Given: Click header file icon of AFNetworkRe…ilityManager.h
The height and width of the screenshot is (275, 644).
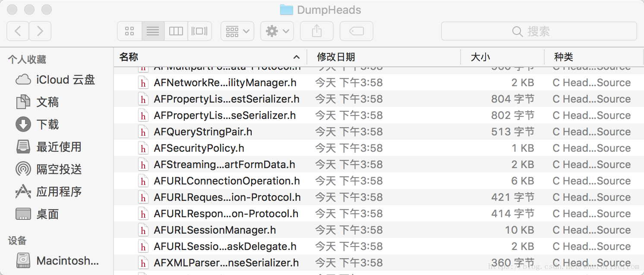Looking at the screenshot, I should coord(143,83).
